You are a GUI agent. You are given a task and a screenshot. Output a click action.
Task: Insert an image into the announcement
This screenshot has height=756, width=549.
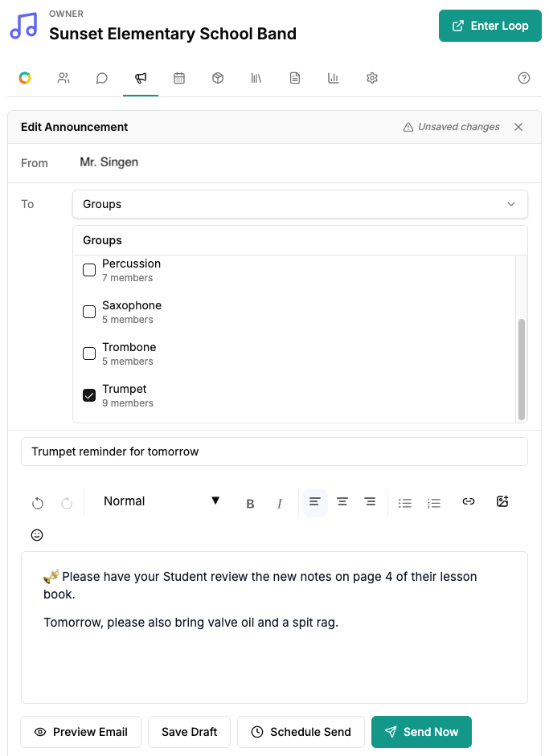502,501
